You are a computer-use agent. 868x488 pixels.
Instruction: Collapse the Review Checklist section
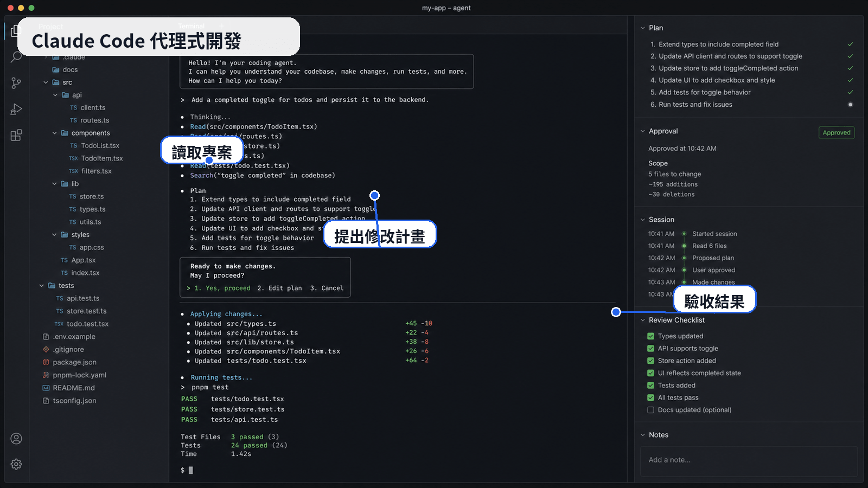pyautogui.click(x=643, y=320)
